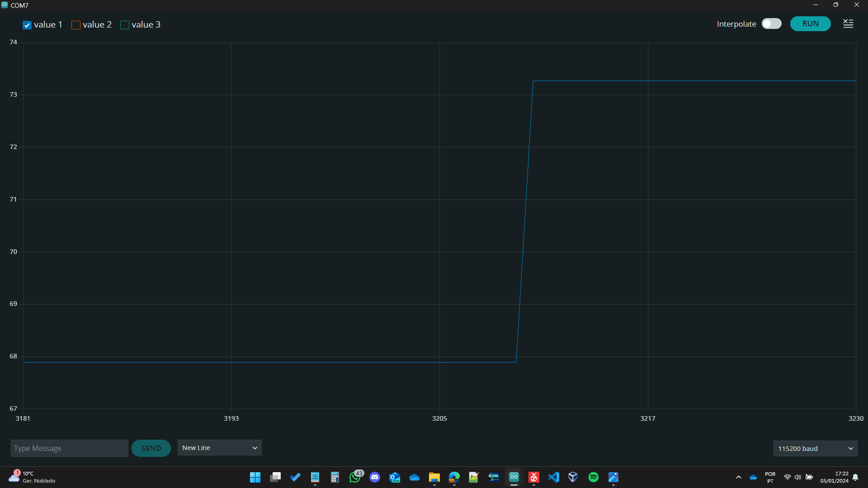This screenshot has height=488, width=868.
Task: Uncheck the value 1 series checkbox
Action: tap(27, 25)
